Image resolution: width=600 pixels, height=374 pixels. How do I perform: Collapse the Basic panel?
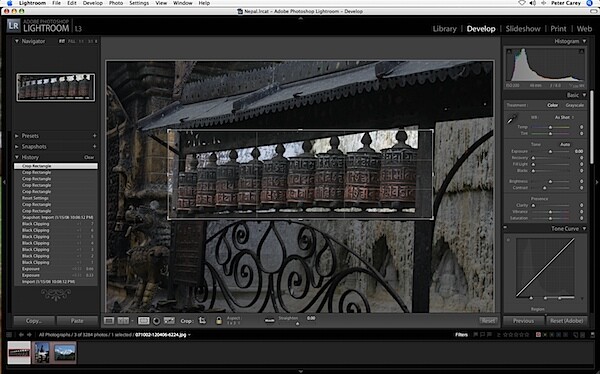click(x=584, y=95)
